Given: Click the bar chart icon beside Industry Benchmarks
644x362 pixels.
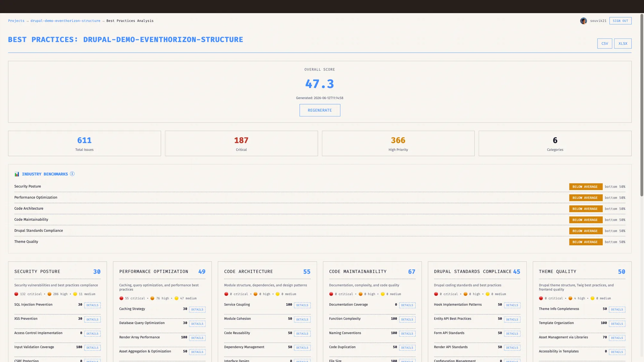Looking at the screenshot, I should coord(17,174).
